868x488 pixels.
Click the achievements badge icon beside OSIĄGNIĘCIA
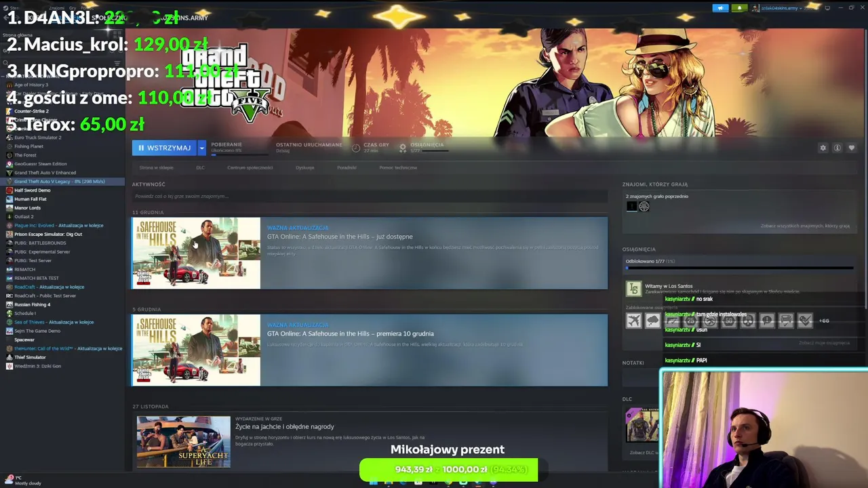(x=403, y=147)
